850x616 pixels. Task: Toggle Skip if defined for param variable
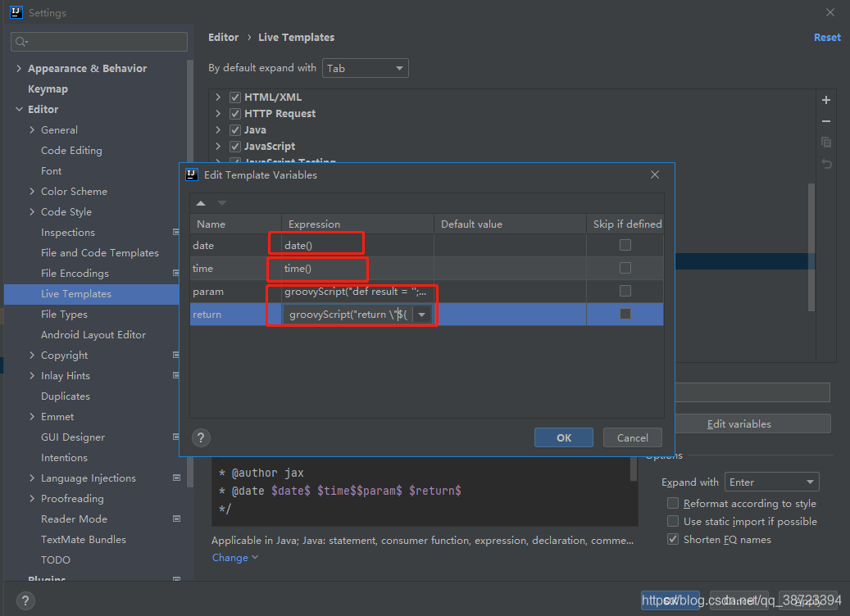point(625,291)
